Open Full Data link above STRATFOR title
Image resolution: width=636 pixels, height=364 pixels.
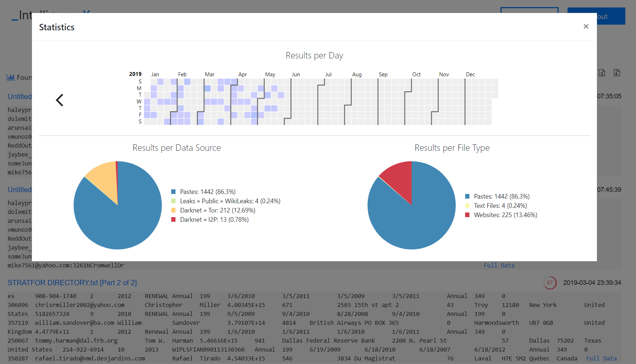point(499,265)
